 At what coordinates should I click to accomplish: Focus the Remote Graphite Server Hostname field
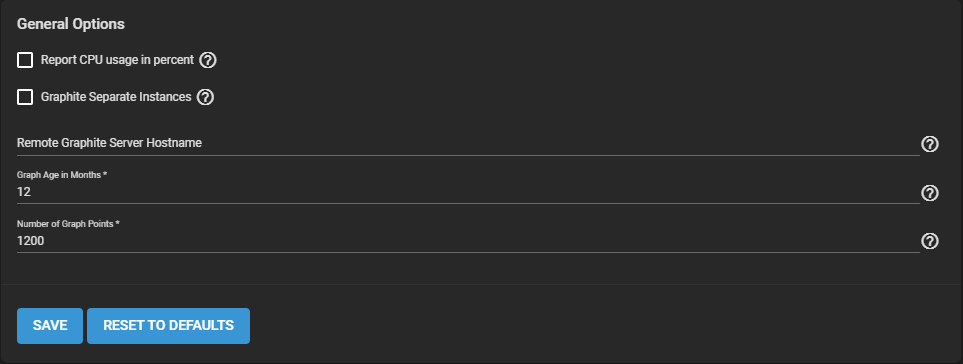coord(468,143)
